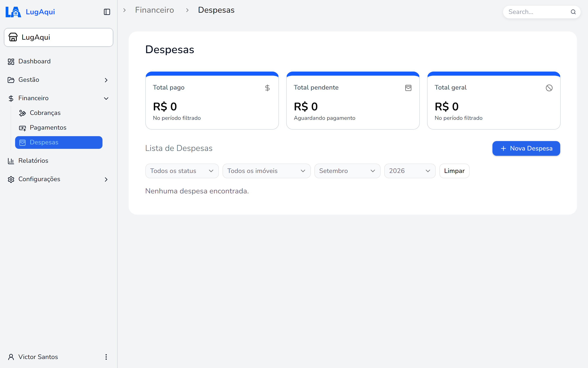Select the Despesas sidebar item
Image resolution: width=588 pixels, height=368 pixels.
[59, 143]
